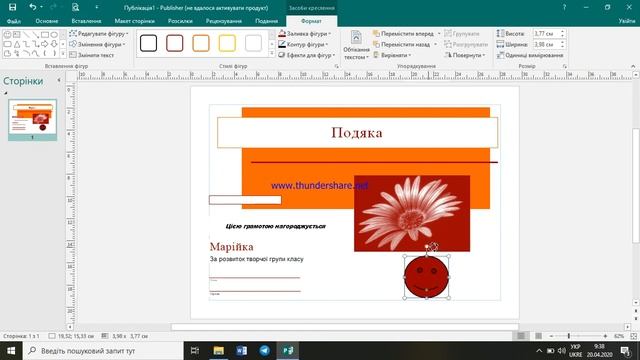Screen dimensions: 640x360
Task: Click the volume icon in the system tray
Action: [x=562, y=351]
